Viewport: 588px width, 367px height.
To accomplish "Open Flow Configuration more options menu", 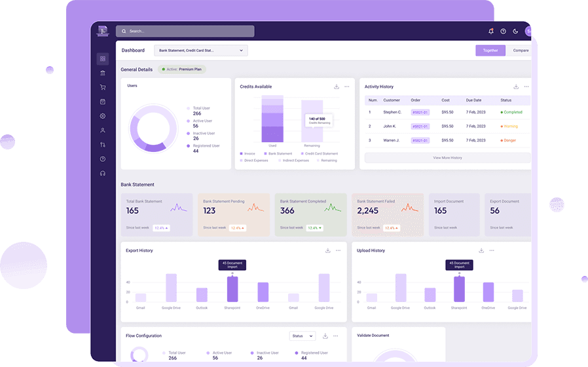I will (336, 336).
